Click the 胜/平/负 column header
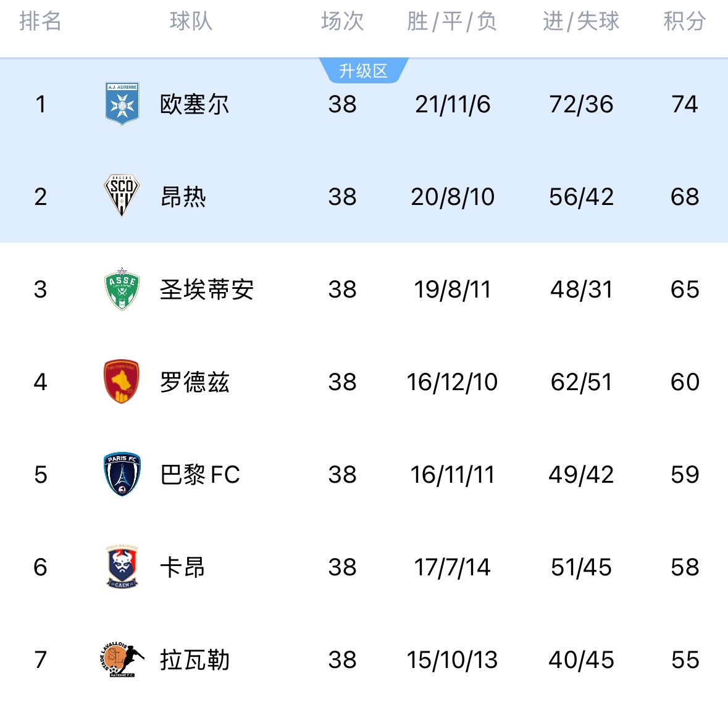The height and width of the screenshot is (705, 728). (452, 22)
